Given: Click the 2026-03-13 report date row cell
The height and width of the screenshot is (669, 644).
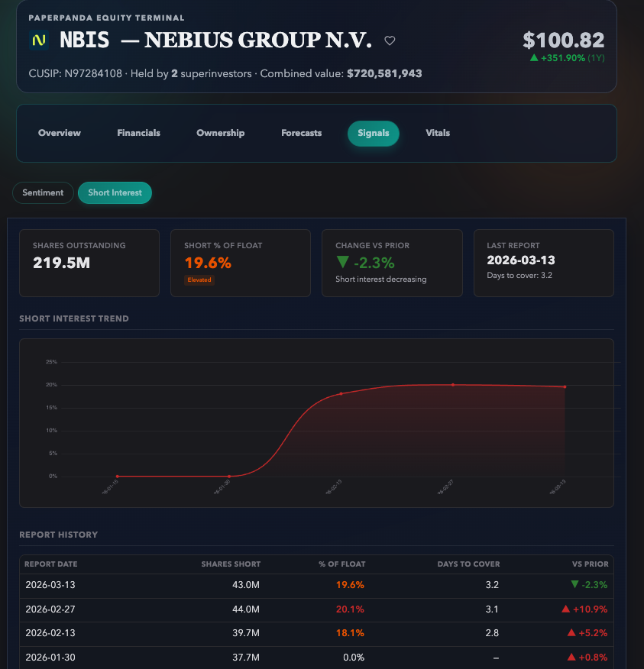Looking at the screenshot, I should tap(50, 585).
